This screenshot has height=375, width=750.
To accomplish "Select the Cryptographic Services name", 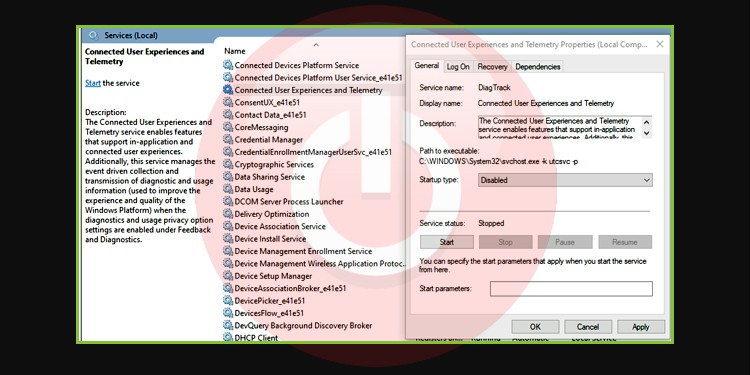I will click(274, 165).
